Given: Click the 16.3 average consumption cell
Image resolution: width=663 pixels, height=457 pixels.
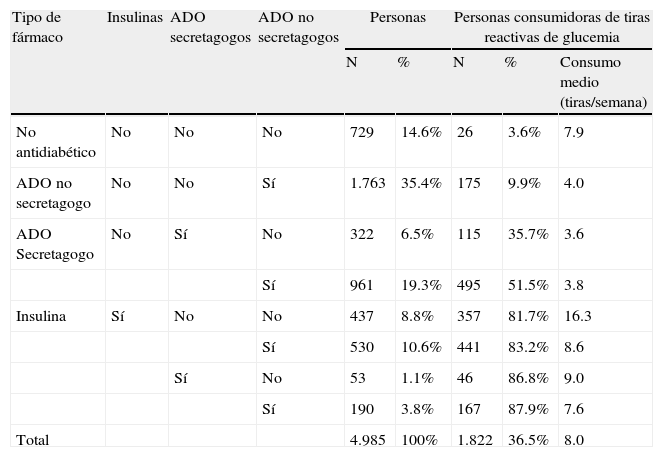Looking at the screenshot, I should pyautogui.click(x=578, y=316).
